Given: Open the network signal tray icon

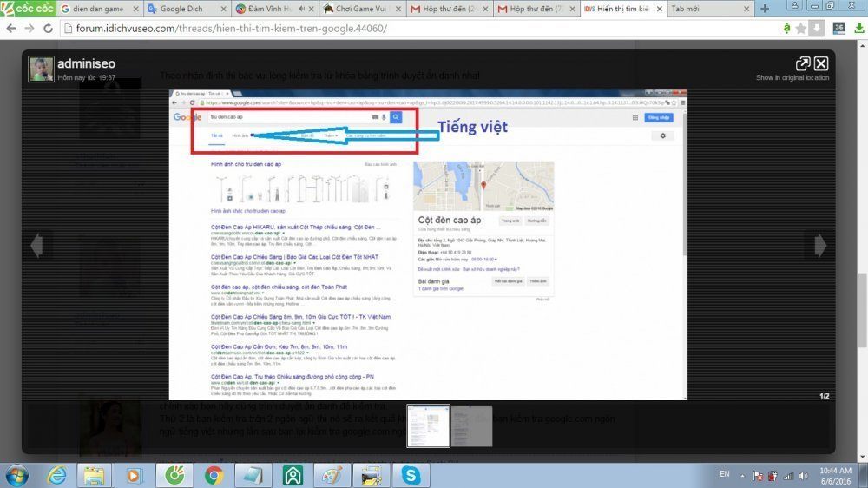Looking at the screenshot, I should [x=788, y=476].
